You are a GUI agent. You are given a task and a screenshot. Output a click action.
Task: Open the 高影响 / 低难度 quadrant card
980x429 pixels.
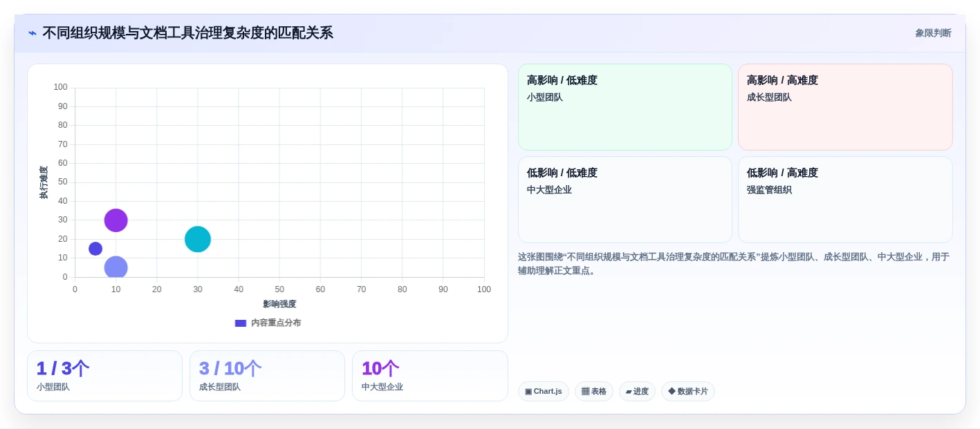tap(625, 107)
